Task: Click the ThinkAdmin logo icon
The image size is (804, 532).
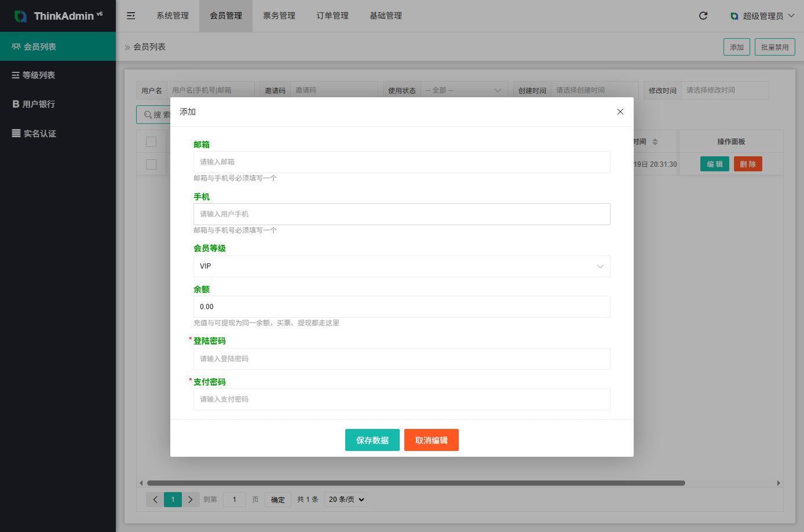Action: tap(20, 16)
